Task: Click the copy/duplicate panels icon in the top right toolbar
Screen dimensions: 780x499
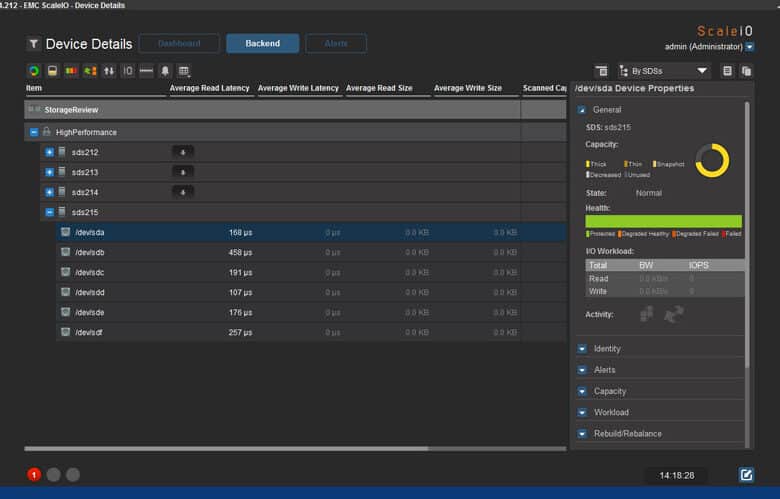Action: (x=746, y=71)
